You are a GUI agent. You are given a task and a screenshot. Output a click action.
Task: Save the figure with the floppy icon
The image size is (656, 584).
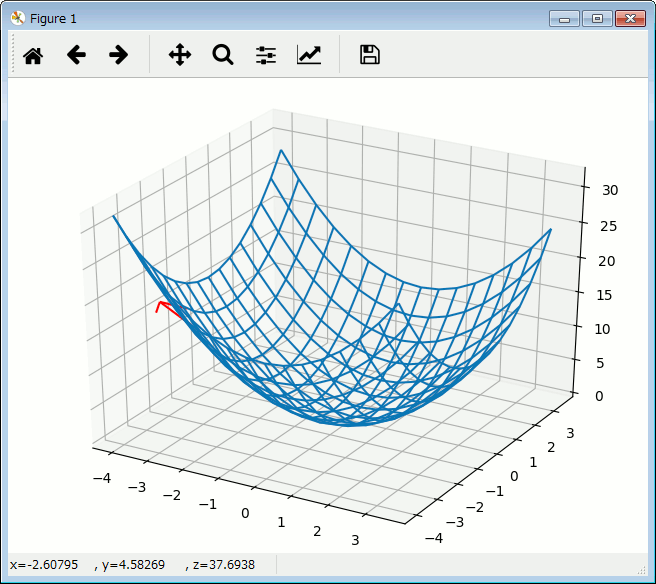(369, 55)
